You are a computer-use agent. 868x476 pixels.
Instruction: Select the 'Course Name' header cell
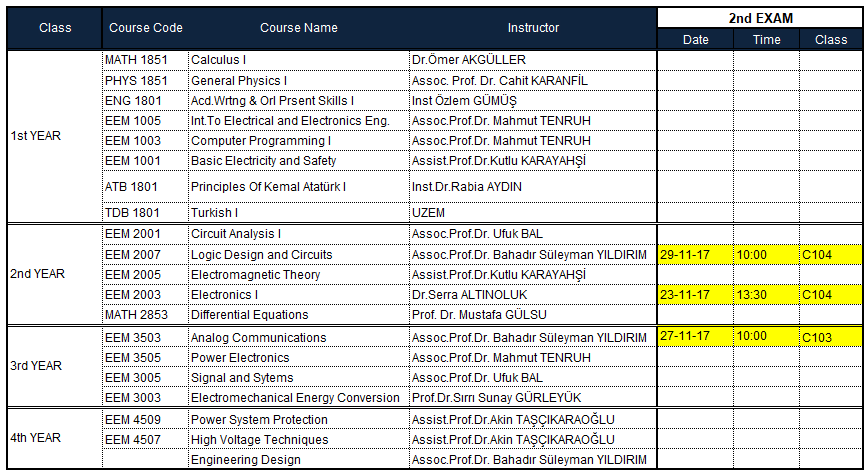(298, 28)
